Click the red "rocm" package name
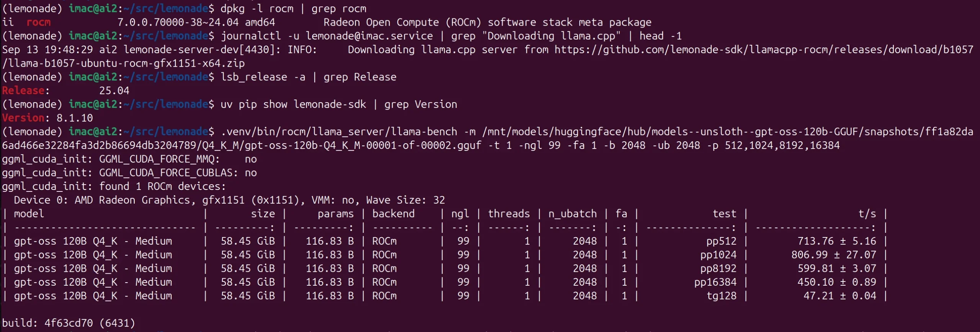Viewport: 980px width, 332px height. click(x=38, y=23)
